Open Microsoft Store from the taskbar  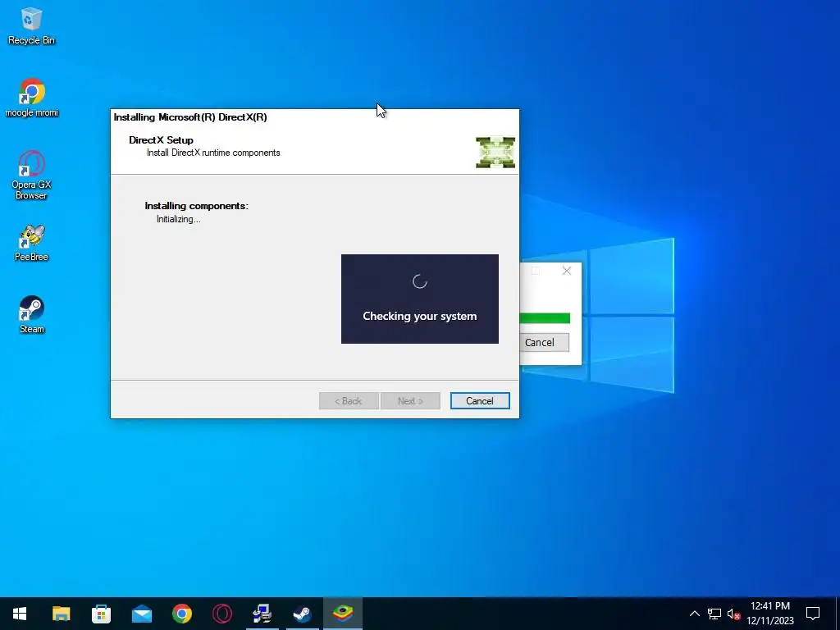pyautogui.click(x=101, y=614)
